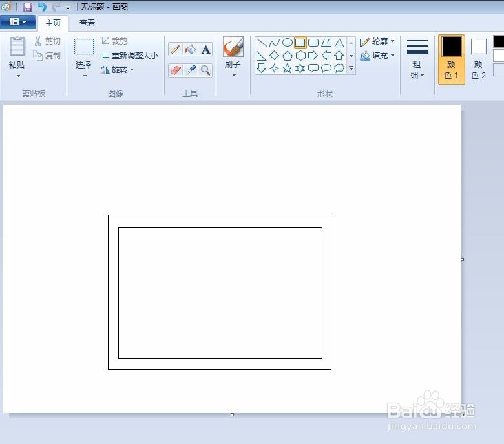Select the Up arrow shape

coord(339,56)
